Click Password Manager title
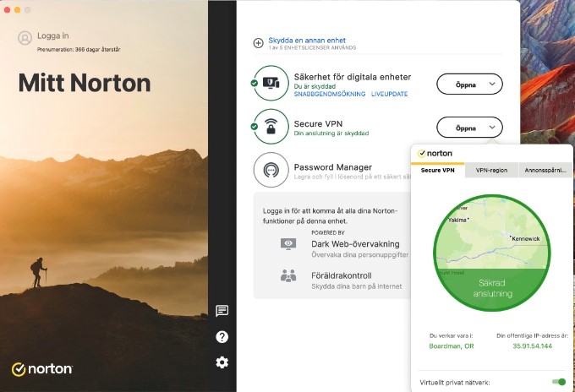 333,167
